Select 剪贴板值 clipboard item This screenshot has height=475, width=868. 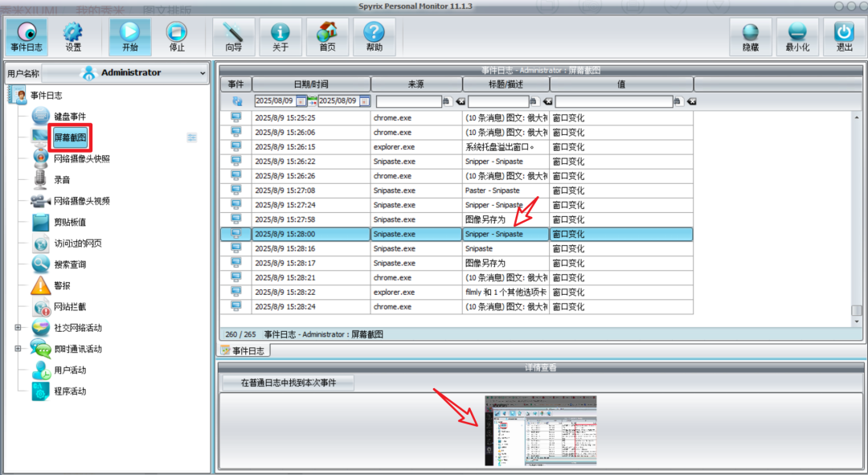pyautogui.click(x=70, y=222)
